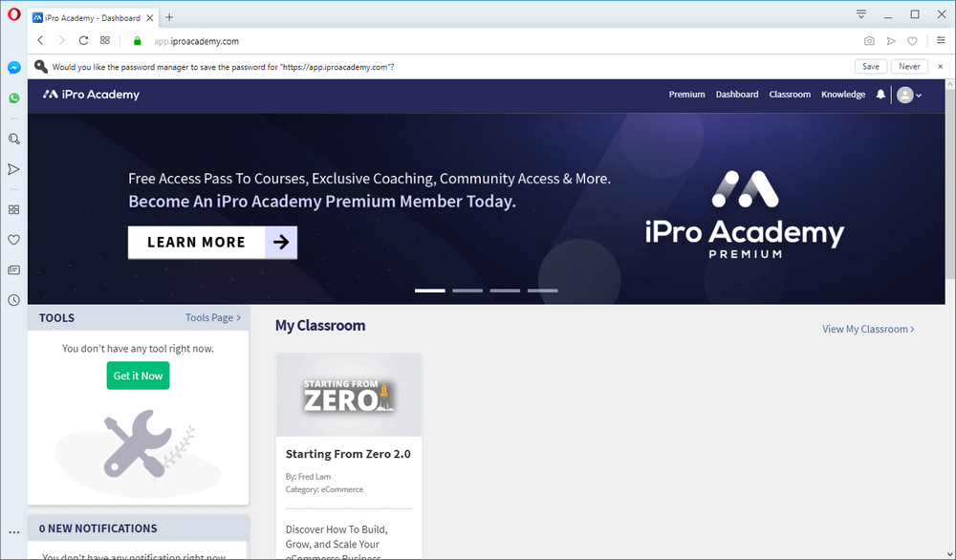This screenshot has height=560, width=956.
Task: Show the fourth banner slide indicator
Action: click(x=543, y=291)
